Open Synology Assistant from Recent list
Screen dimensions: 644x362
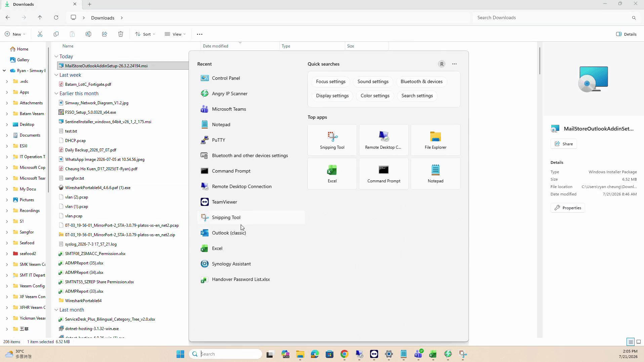[251, 264]
